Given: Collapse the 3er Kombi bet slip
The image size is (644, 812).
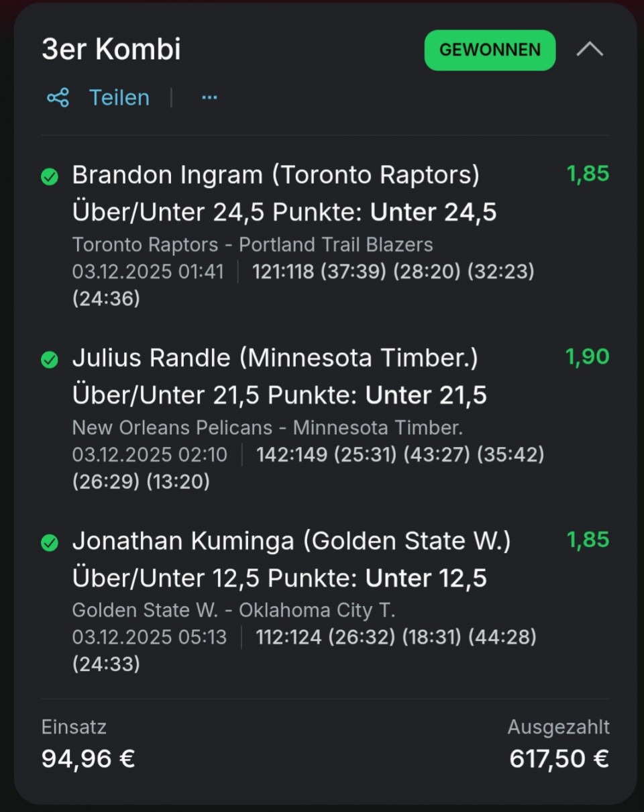Looking at the screenshot, I should point(590,50).
